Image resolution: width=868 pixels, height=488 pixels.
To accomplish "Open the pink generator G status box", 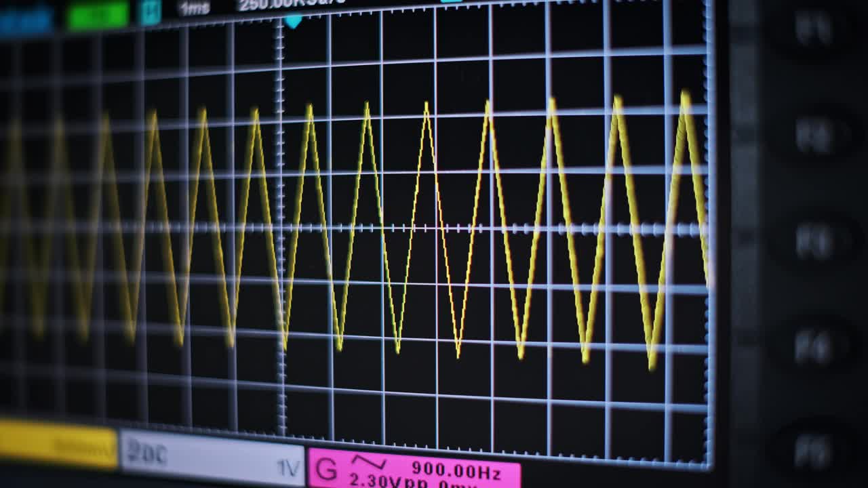I will pyautogui.click(x=414, y=468).
